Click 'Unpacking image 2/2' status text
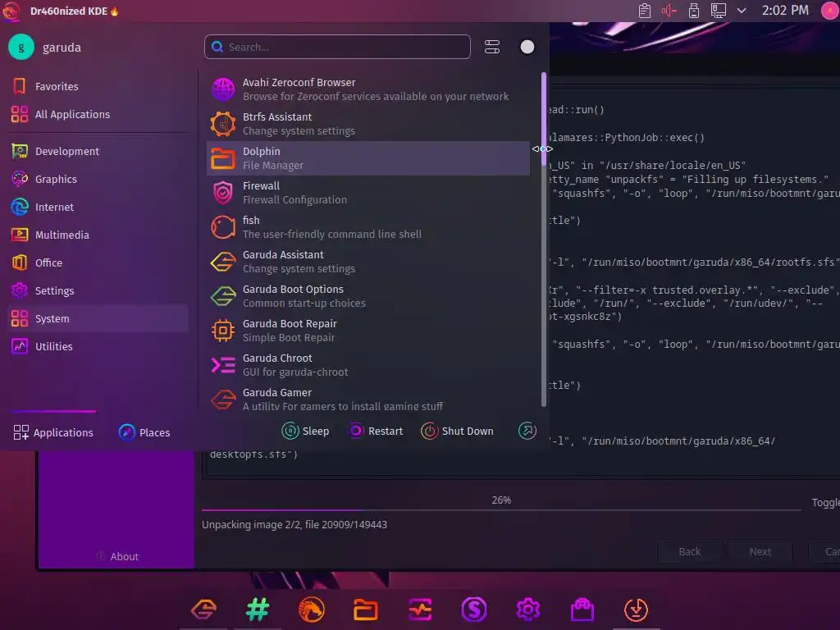The width and height of the screenshot is (840, 630). [294, 524]
